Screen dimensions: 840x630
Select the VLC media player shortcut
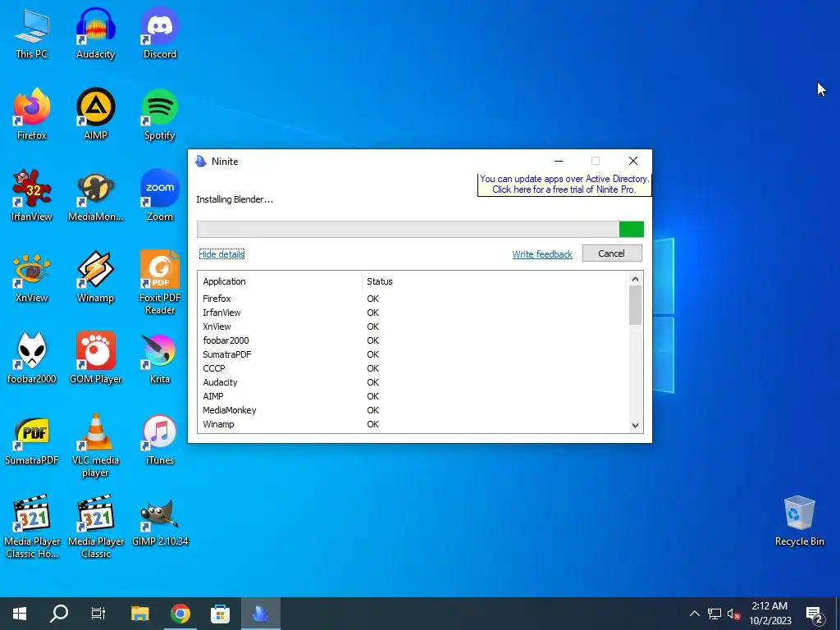point(95,445)
